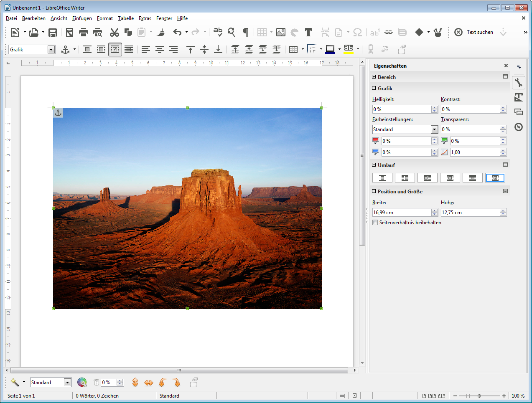532x403 pixels.
Task: Open the anchor options icon
Action: pos(65,50)
